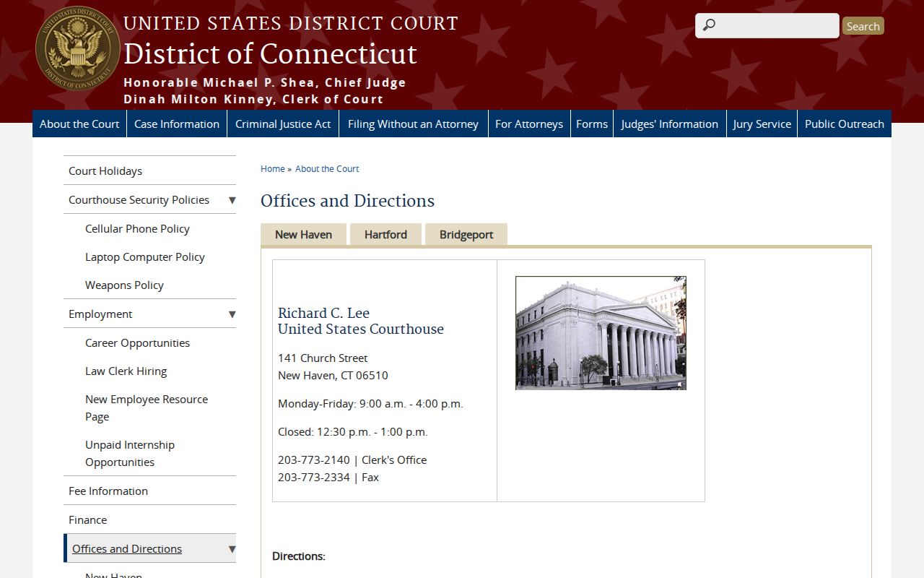Open the Finance sidebar link

click(87, 519)
